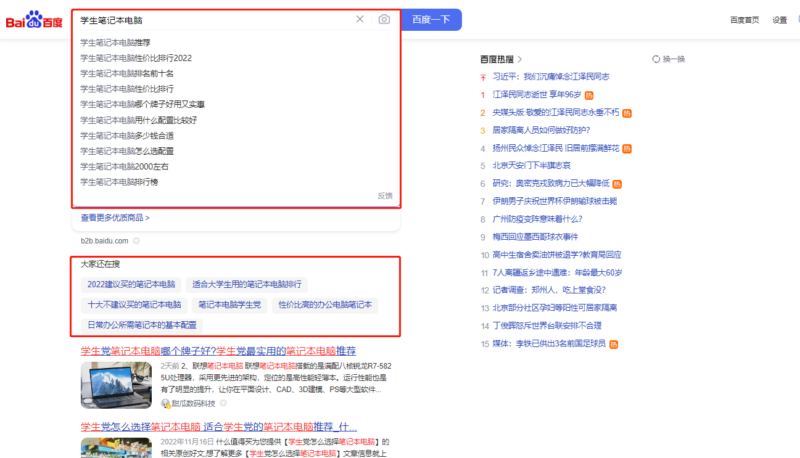This screenshot has height=458, width=800.
Task: Go to 百度首页 in the top bar
Action: tap(744, 20)
